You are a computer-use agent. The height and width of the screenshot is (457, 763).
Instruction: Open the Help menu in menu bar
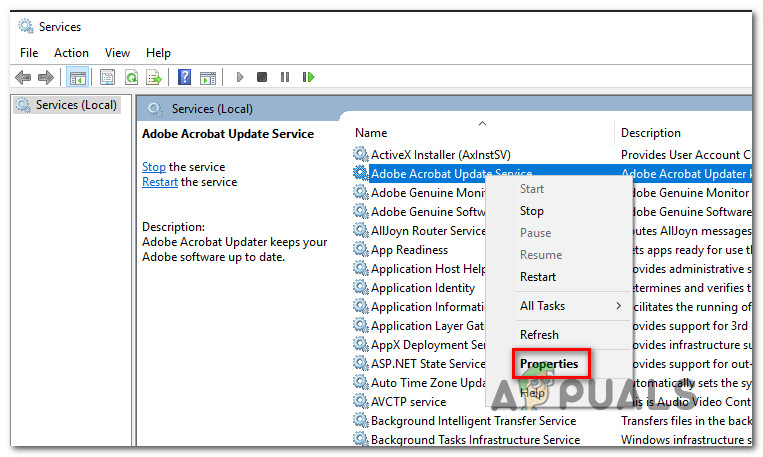coord(158,53)
